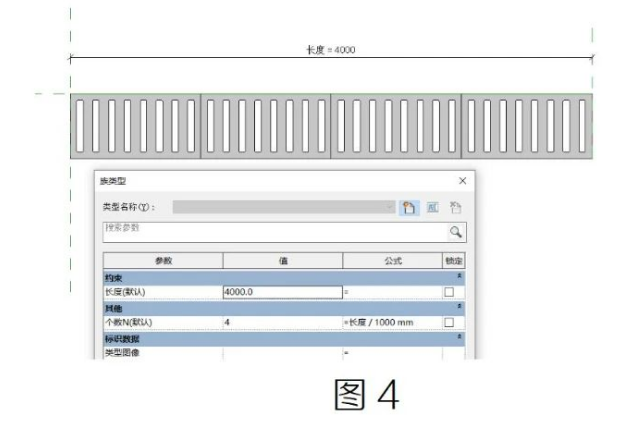631x423 pixels.
Task: Open the 类型名称 dropdown
Action: (x=284, y=207)
